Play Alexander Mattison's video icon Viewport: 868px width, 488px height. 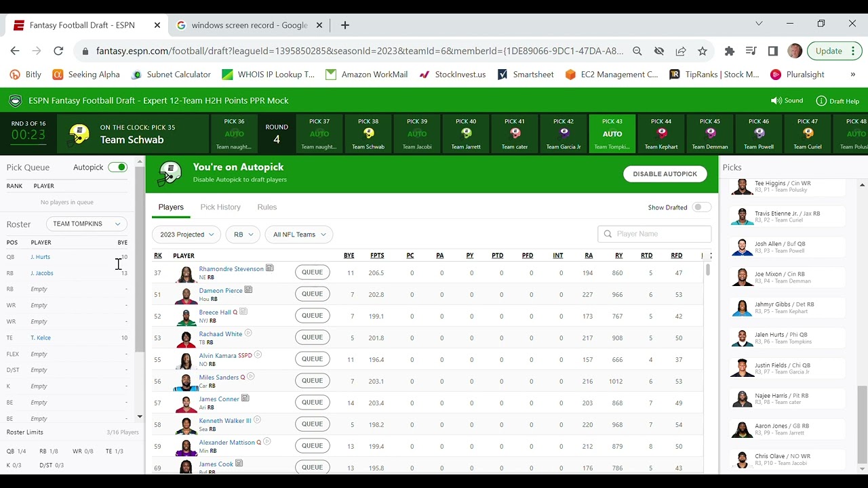click(267, 442)
